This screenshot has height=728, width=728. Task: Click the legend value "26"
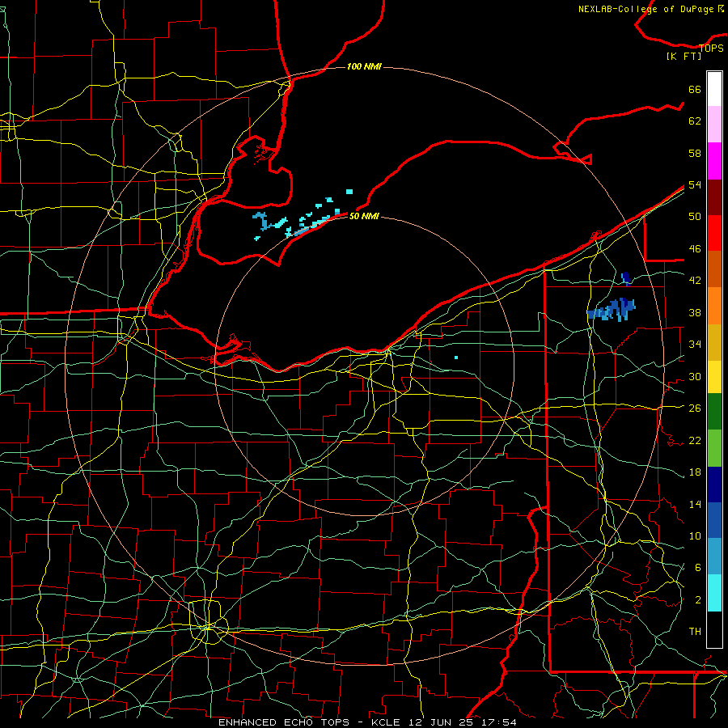click(x=695, y=408)
